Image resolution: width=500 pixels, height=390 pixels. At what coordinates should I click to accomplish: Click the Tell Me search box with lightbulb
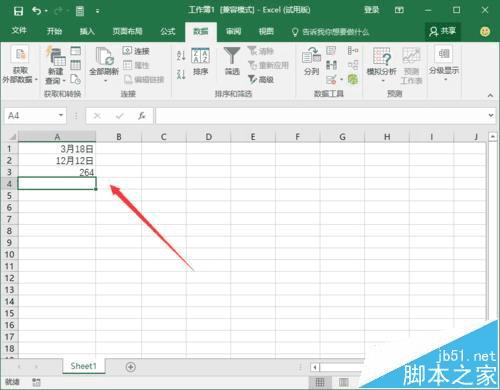point(330,32)
